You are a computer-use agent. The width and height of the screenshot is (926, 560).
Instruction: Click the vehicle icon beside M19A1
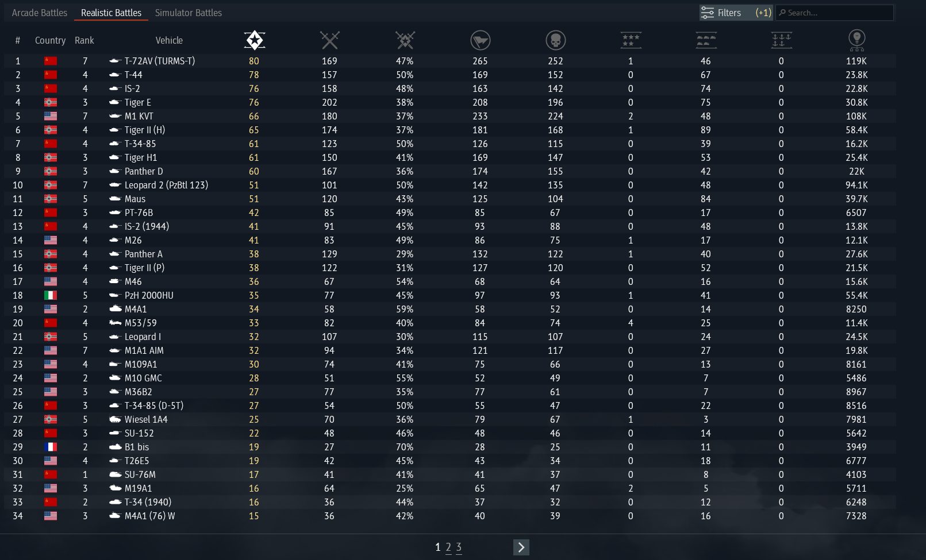click(x=115, y=488)
